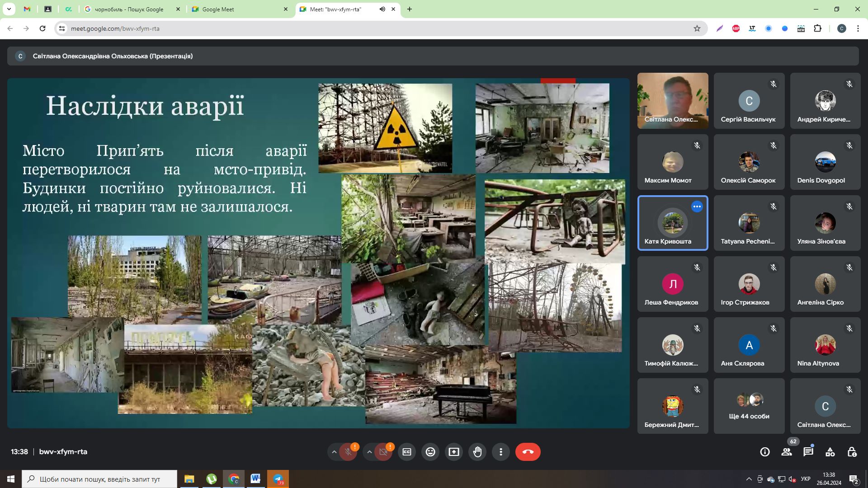This screenshot has height=488, width=868.
Task: Select the Nina Altynova participant tile
Action: tap(825, 345)
